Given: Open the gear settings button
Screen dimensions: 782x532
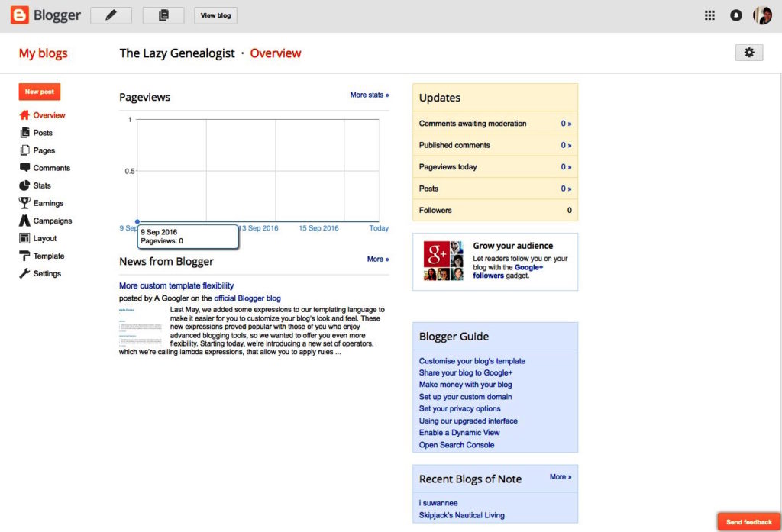Looking at the screenshot, I should pyautogui.click(x=749, y=53).
